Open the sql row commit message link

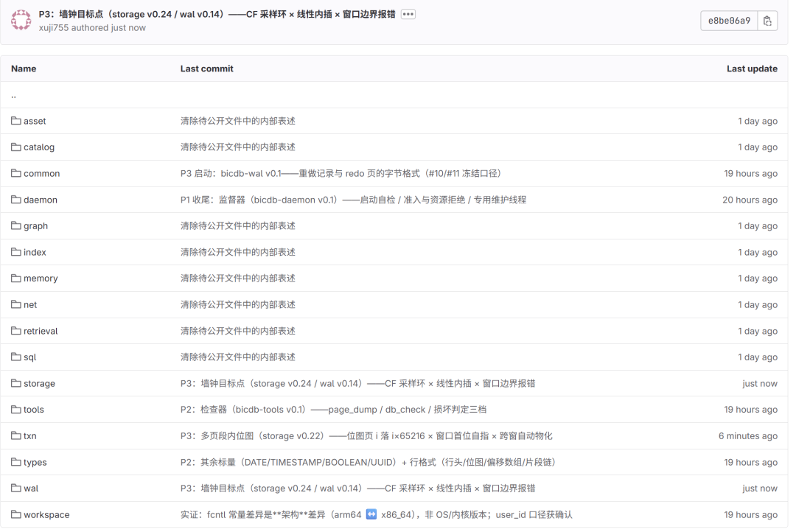237,357
